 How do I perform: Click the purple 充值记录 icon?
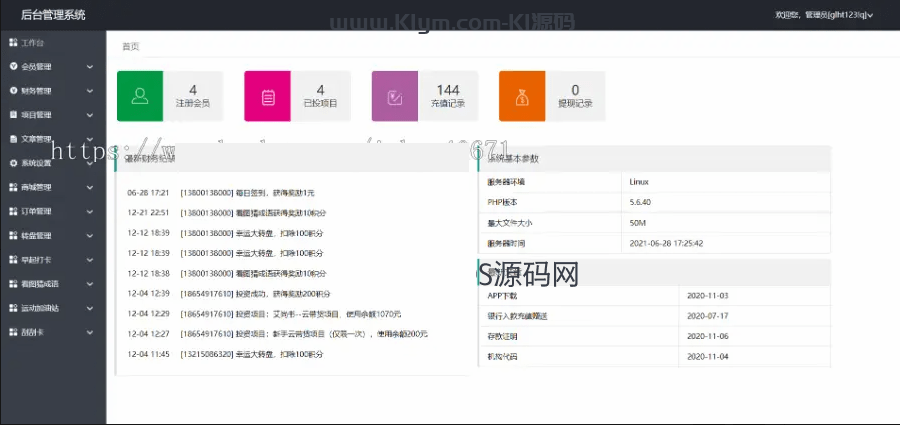[395, 97]
